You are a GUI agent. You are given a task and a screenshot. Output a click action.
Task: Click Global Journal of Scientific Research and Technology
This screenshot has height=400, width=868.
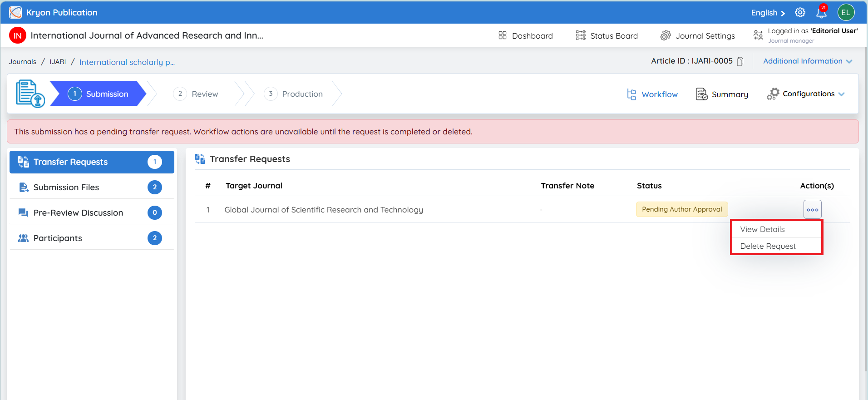point(324,210)
